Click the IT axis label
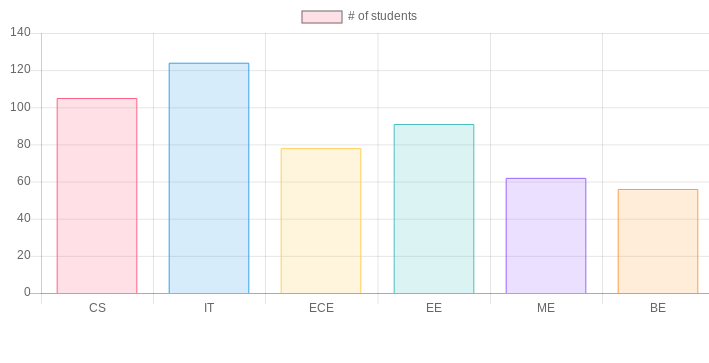709x363 pixels. pos(209,308)
